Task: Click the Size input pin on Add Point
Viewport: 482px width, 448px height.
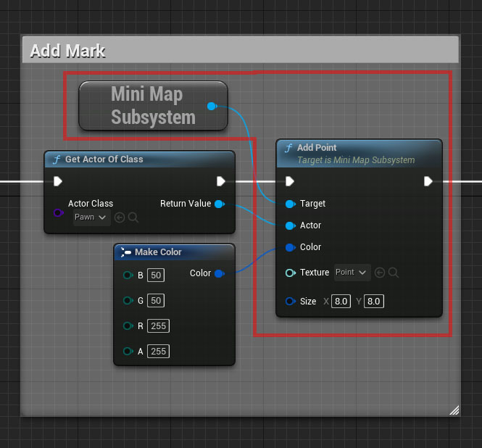Action: coord(290,301)
